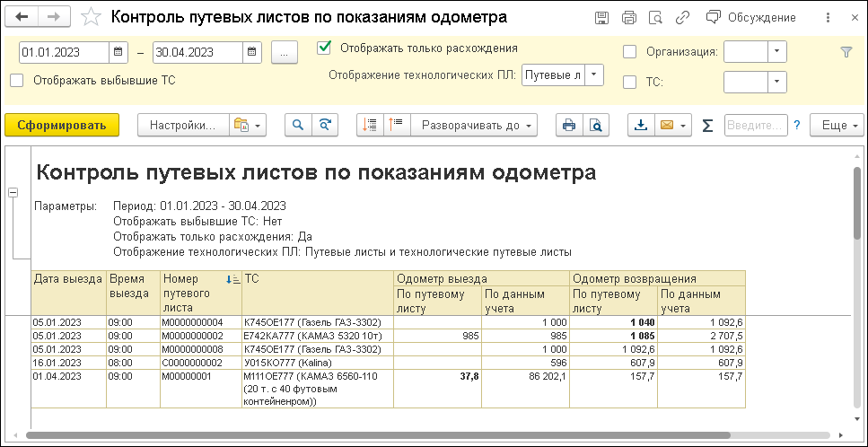Viewport: 868px width, 447px height.
Task: Open help question mark icon
Action: pyautogui.click(x=797, y=125)
